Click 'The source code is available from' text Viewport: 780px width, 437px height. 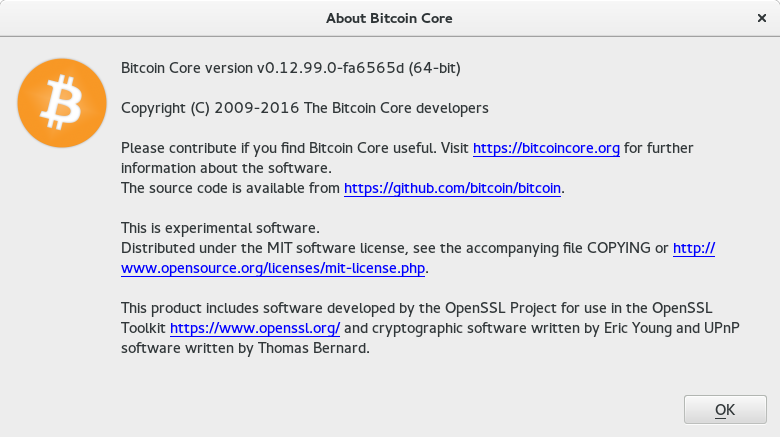[x=230, y=187]
